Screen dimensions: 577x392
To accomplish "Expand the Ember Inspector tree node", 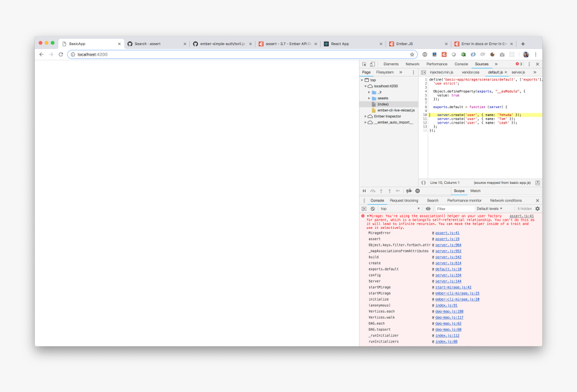I will point(364,115).
